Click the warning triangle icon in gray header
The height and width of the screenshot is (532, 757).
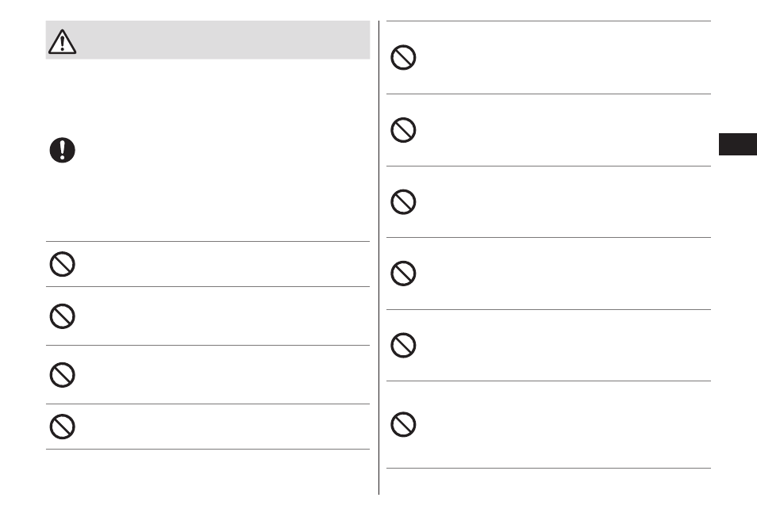click(62, 41)
